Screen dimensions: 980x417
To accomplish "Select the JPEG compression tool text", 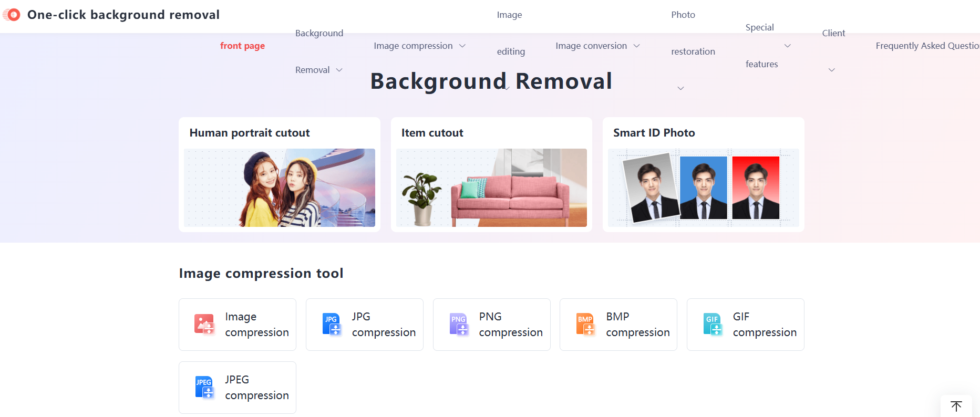I will click(257, 388).
